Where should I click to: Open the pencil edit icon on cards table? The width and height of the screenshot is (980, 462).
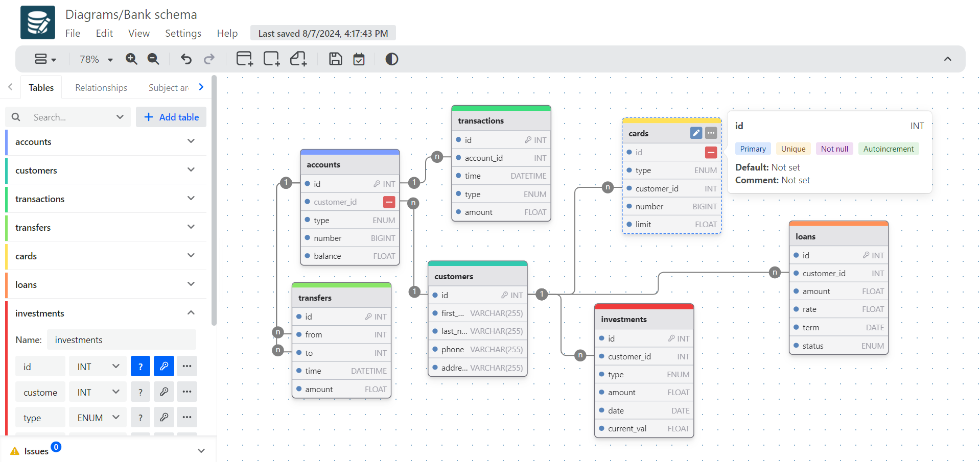tap(695, 133)
